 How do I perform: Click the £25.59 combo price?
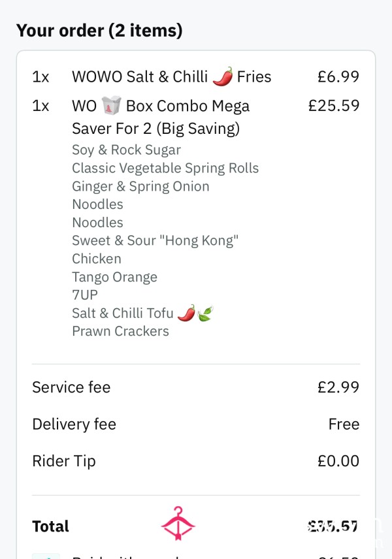333,106
